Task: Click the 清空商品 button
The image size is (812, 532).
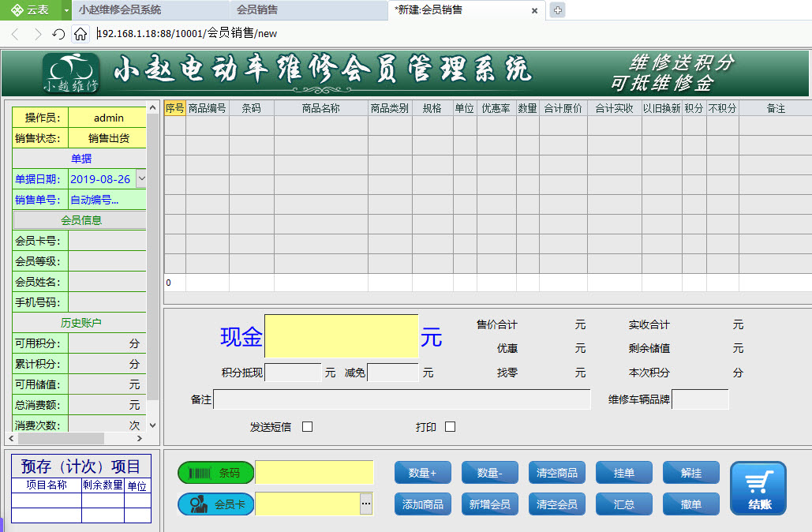Action: click(556, 473)
